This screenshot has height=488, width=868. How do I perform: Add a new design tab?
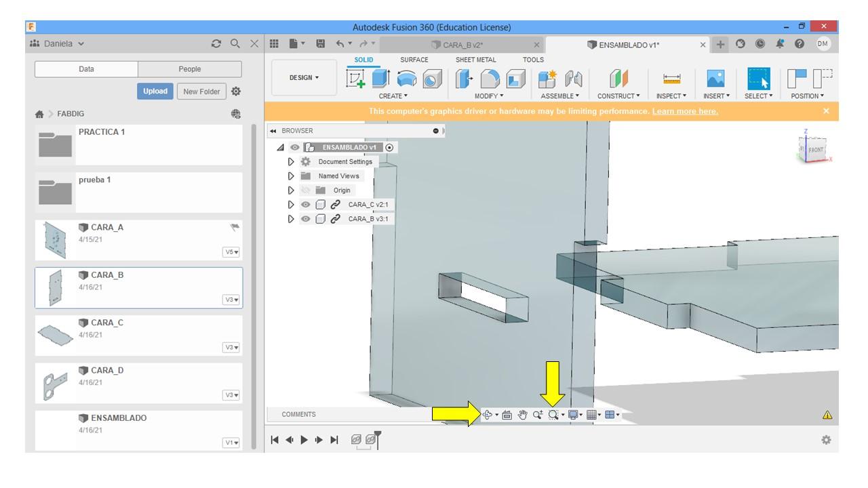[721, 45]
